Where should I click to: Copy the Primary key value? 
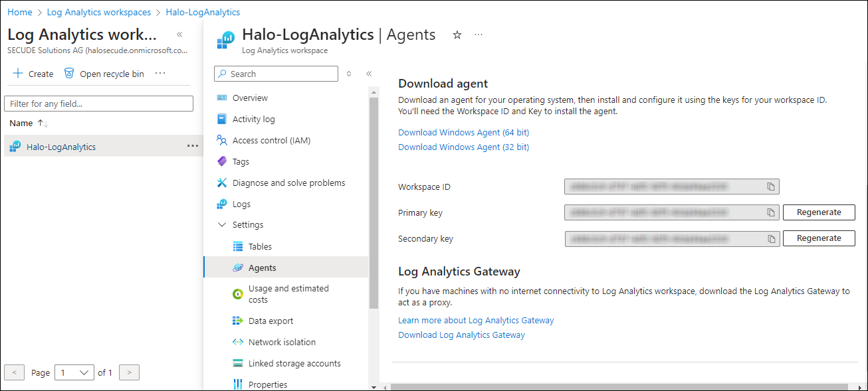[771, 212]
